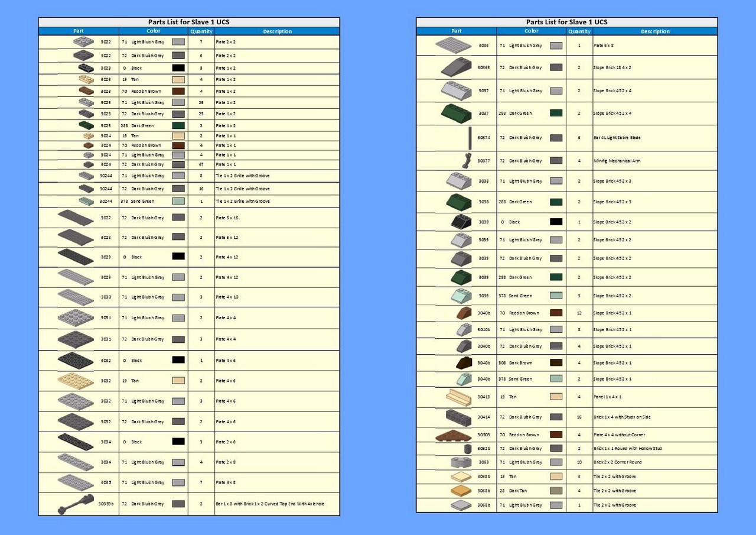Select the part number 30359b

point(106,504)
